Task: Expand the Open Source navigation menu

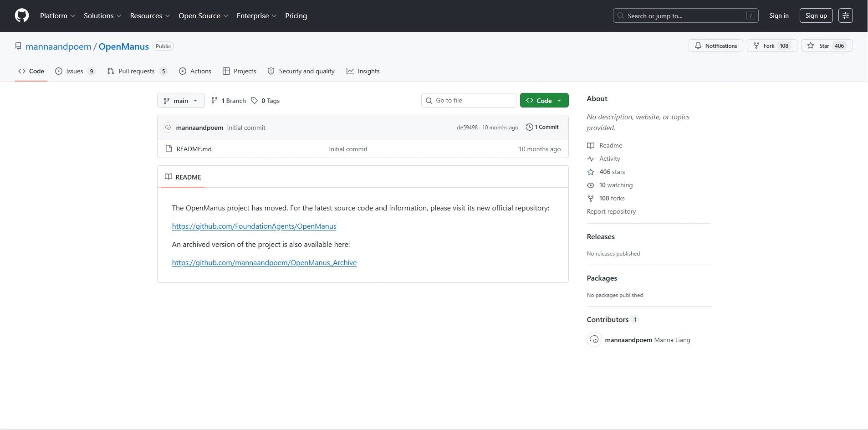Action: pyautogui.click(x=203, y=15)
